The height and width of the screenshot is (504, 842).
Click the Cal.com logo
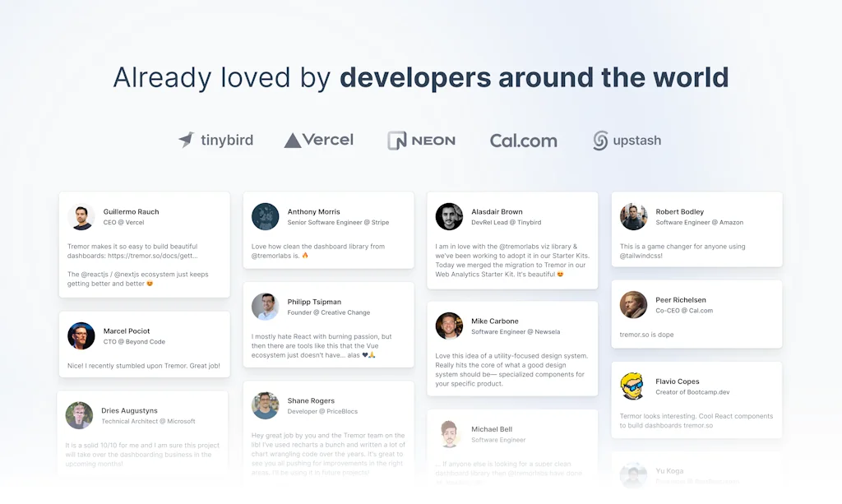pyautogui.click(x=524, y=141)
